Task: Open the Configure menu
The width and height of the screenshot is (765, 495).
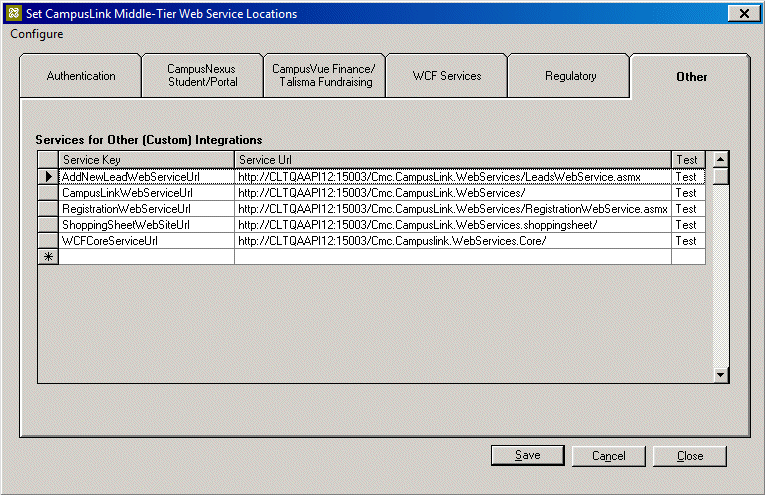Action: (37, 34)
